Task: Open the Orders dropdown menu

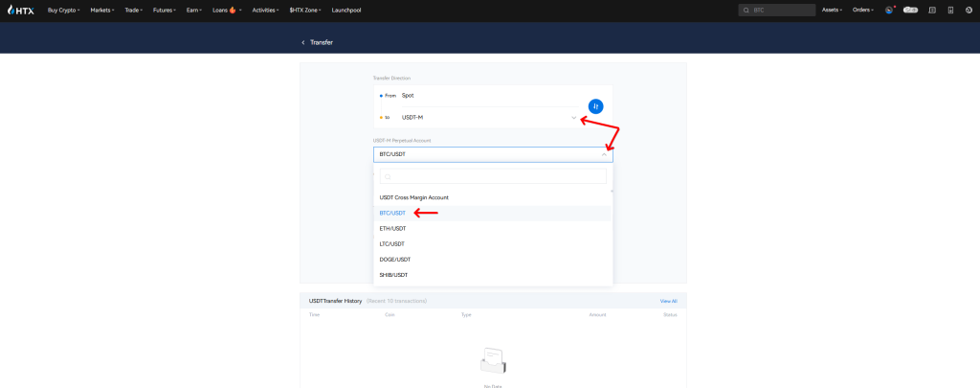Action: click(862, 10)
